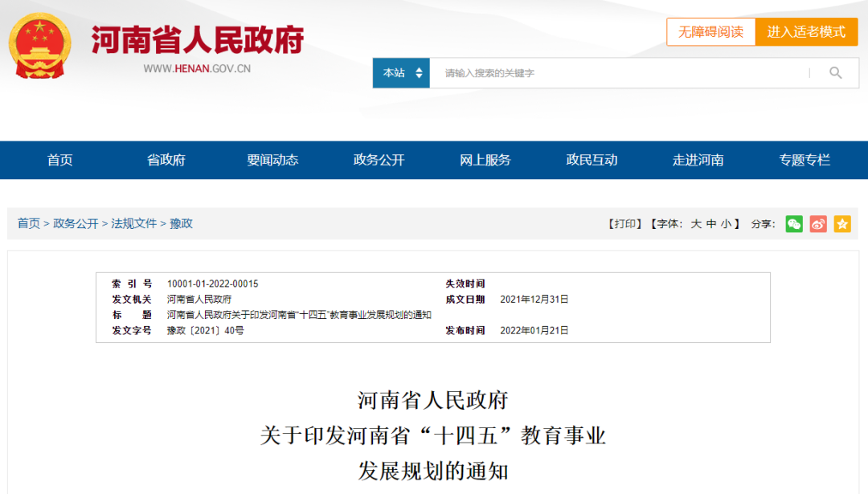The image size is (868, 494).
Task: Switch to 进入适老模式 elderly mode
Action: 807,32
